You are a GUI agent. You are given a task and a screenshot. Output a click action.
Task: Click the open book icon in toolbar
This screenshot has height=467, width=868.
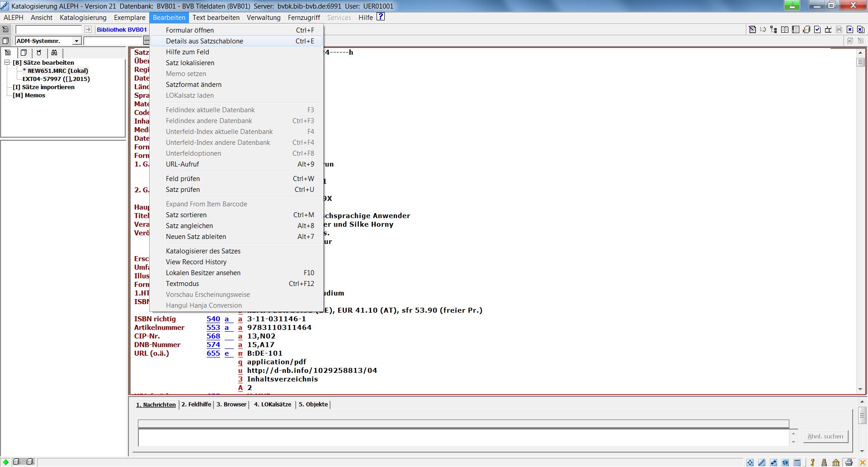coord(785,29)
